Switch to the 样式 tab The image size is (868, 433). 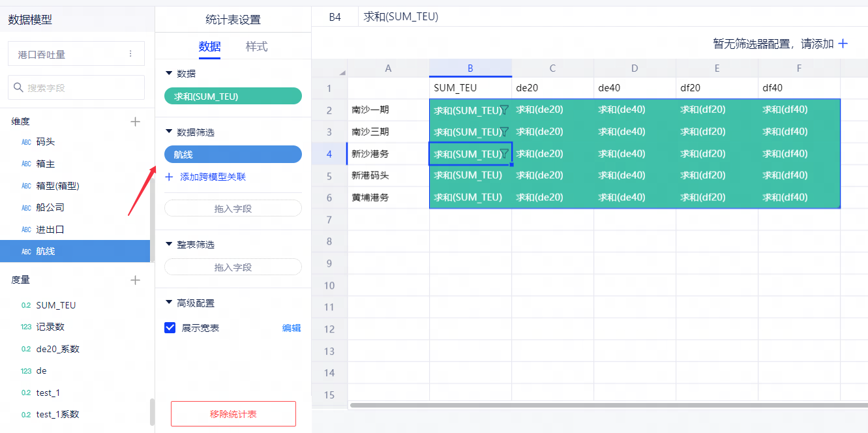pyautogui.click(x=256, y=46)
